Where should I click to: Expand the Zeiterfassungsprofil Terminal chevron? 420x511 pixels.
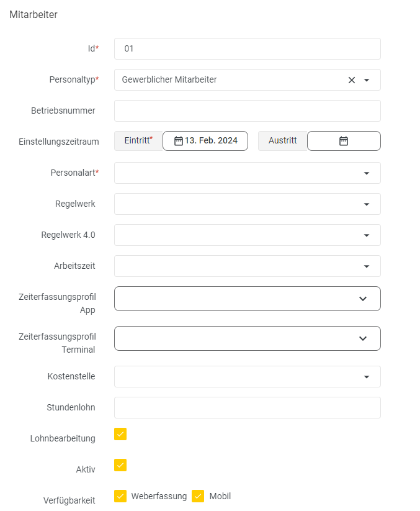coord(363,338)
